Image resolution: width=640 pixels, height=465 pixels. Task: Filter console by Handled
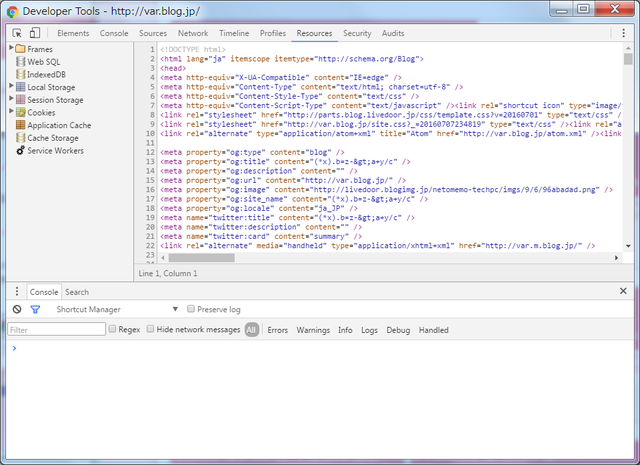click(433, 330)
